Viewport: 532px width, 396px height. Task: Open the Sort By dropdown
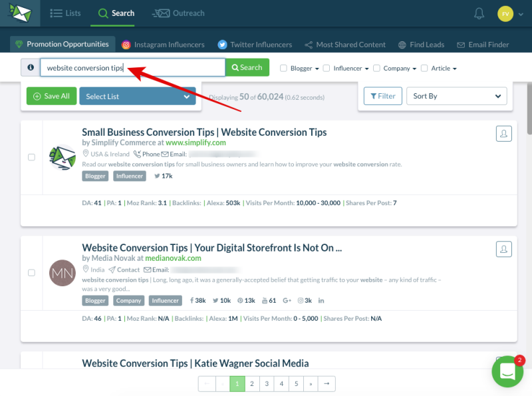[457, 96]
